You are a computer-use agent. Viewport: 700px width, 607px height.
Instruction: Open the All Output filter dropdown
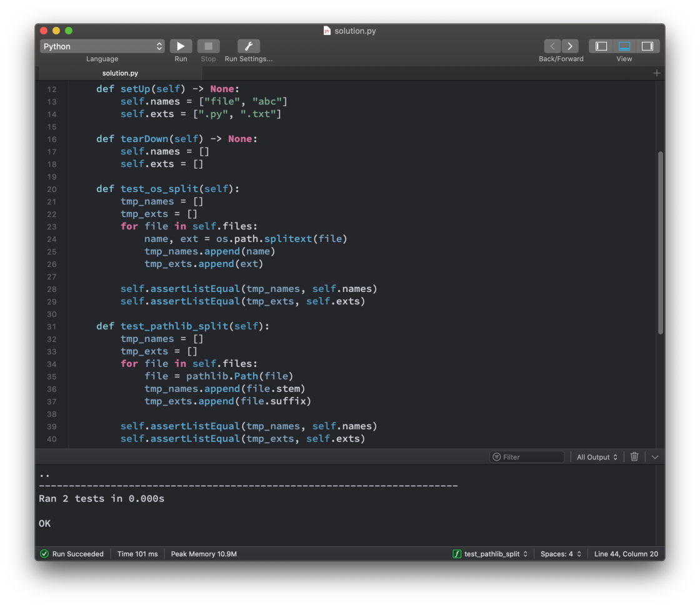[596, 456]
